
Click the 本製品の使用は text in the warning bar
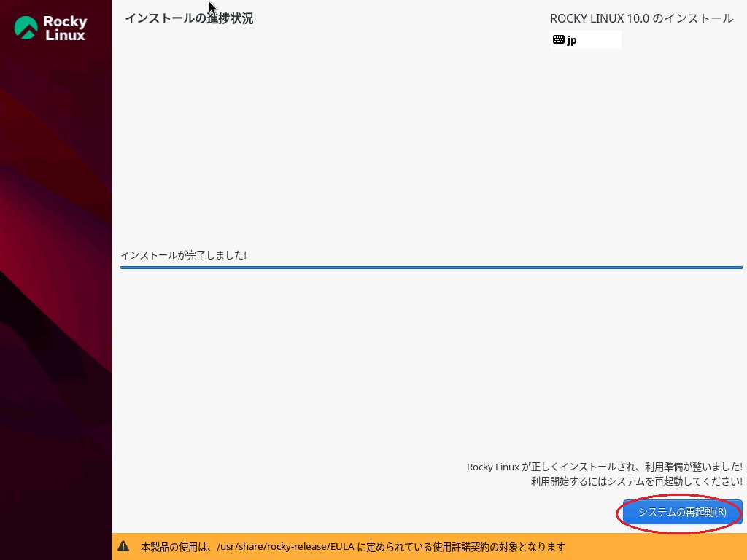[x=177, y=547]
